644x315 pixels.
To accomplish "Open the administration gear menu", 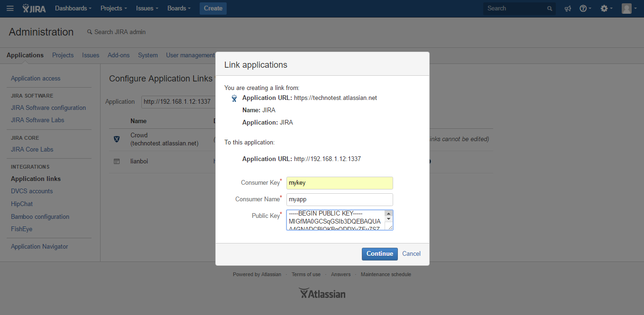I will tap(607, 9).
